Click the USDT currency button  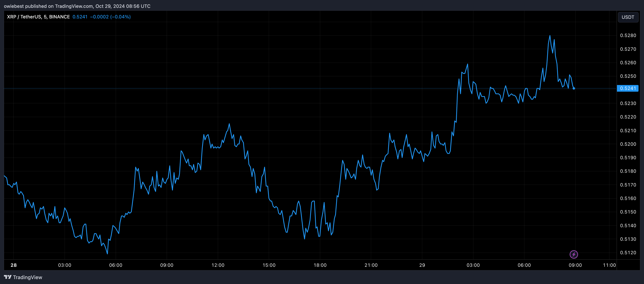point(628,17)
